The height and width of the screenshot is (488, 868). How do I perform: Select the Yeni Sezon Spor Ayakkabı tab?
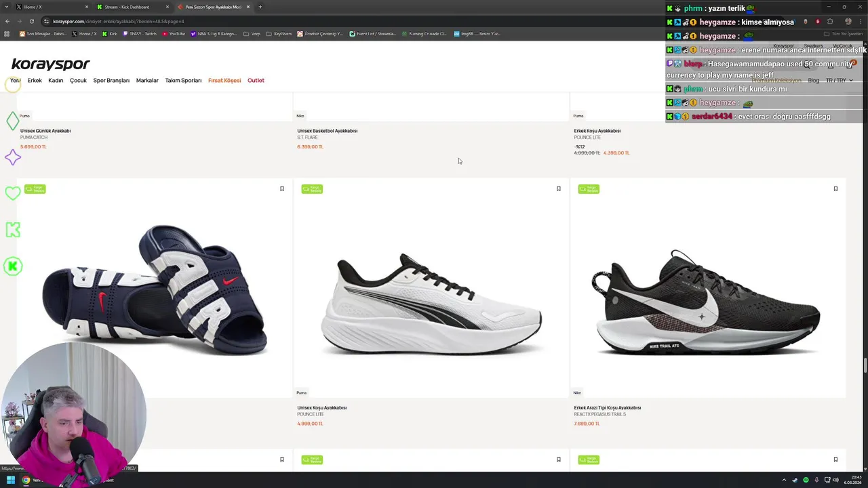[x=214, y=7]
